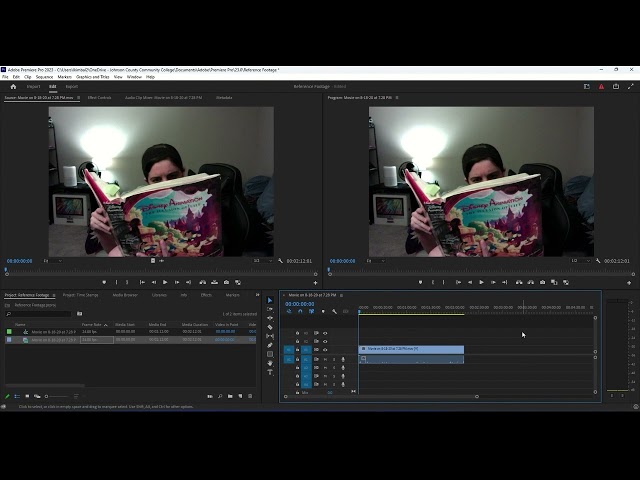Image resolution: width=640 pixels, height=480 pixels.
Task: Open Quick Export icon at top right
Action: pos(616,87)
